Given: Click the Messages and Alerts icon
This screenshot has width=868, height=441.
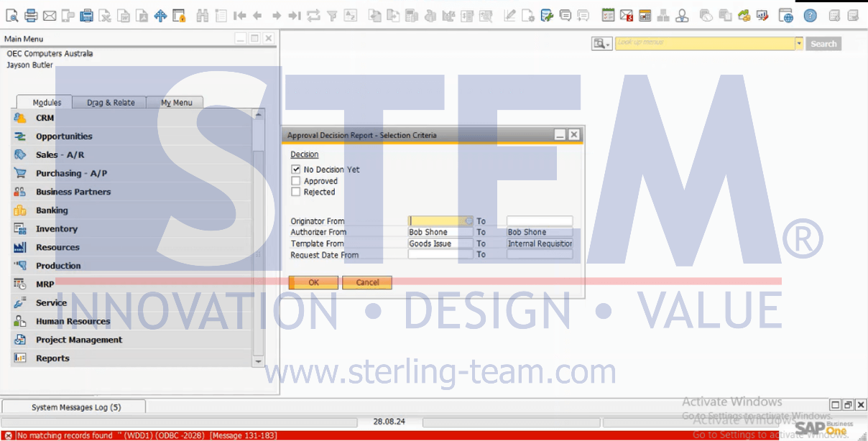Looking at the screenshot, I should pos(626,15).
